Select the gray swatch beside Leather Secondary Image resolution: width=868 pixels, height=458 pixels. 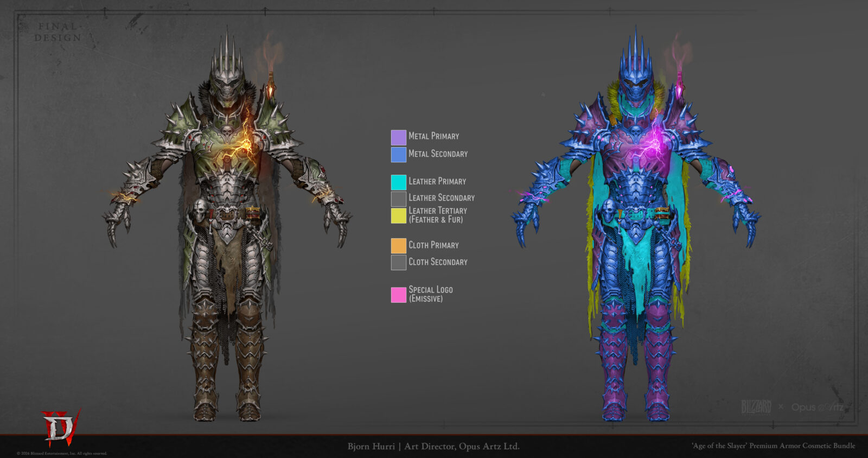point(399,199)
